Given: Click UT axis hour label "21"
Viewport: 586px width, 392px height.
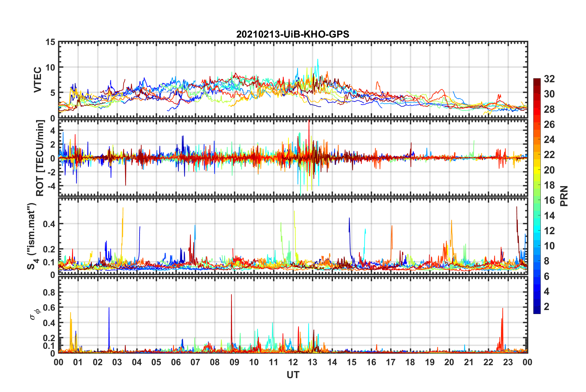Looking at the screenshot, I should tap(469, 362).
